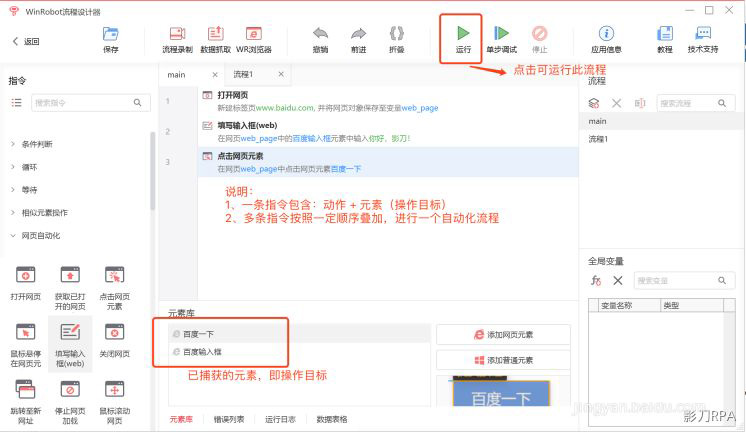This screenshot has width=746, height=432.
Task: Add a global variable with fx icon
Action: tap(596, 281)
